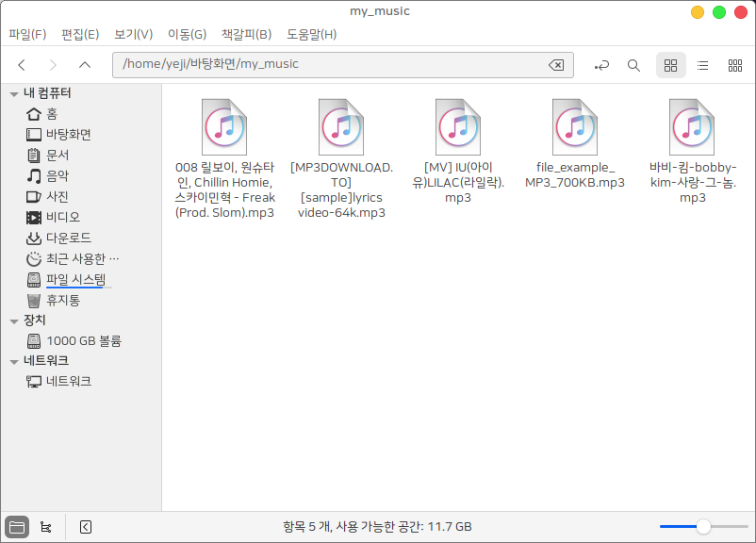756x543 pixels.
Task: Show tree view in sidebar
Action: click(x=46, y=527)
